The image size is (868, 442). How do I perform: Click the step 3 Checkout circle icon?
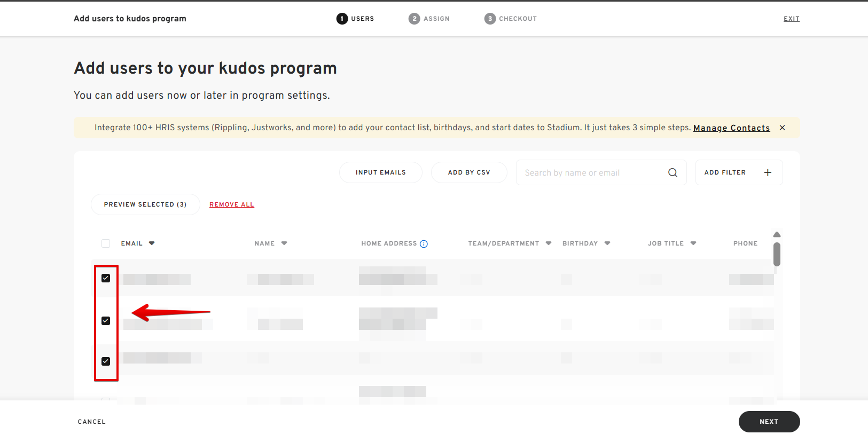coord(490,19)
